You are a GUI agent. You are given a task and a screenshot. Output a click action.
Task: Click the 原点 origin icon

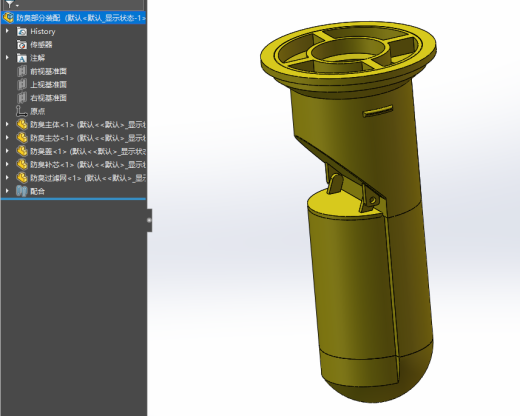pyautogui.click(x=22, y=111)
